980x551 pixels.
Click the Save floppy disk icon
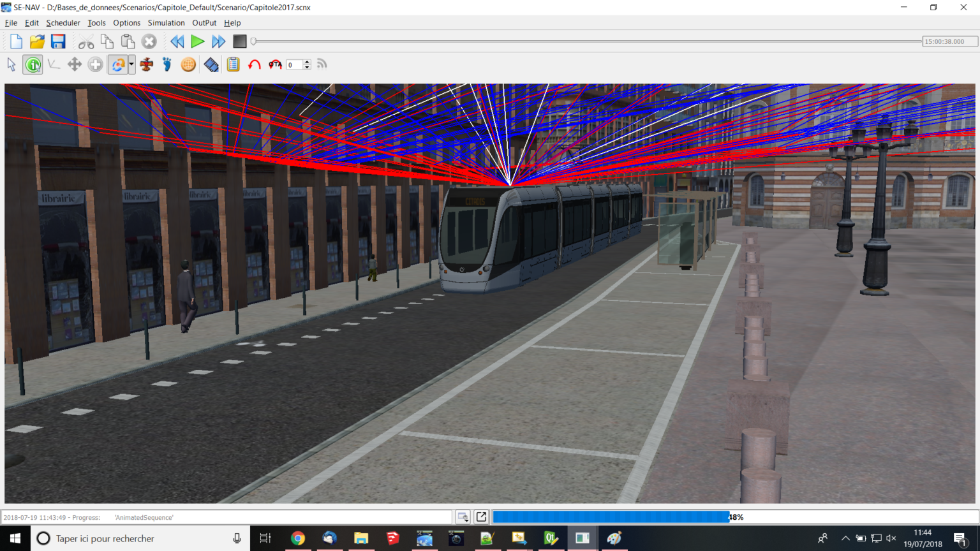(x=58, y=42)
